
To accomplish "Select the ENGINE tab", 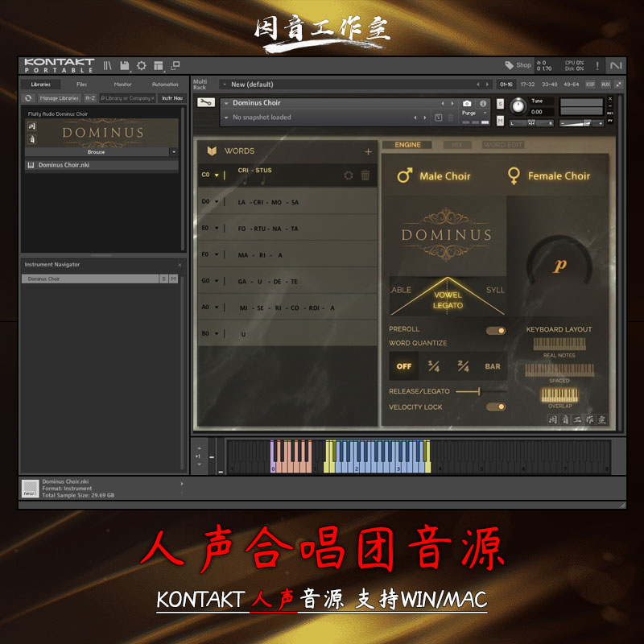I will point(407,145).
